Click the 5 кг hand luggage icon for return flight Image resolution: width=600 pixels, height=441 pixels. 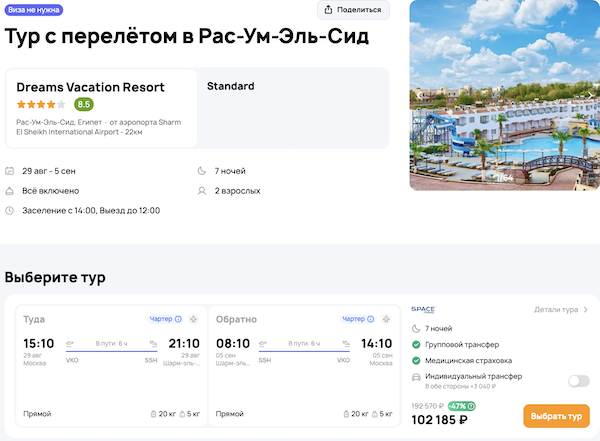(376, 414)
